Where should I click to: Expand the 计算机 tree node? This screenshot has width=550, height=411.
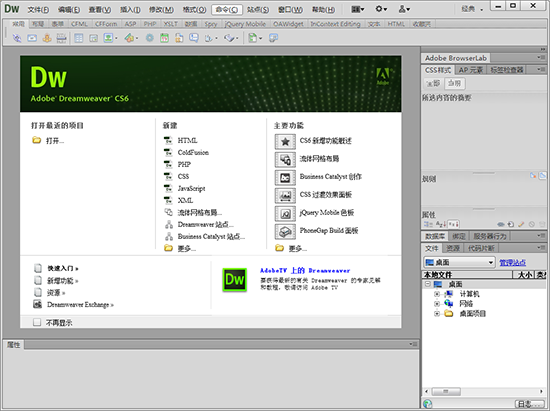437,294
